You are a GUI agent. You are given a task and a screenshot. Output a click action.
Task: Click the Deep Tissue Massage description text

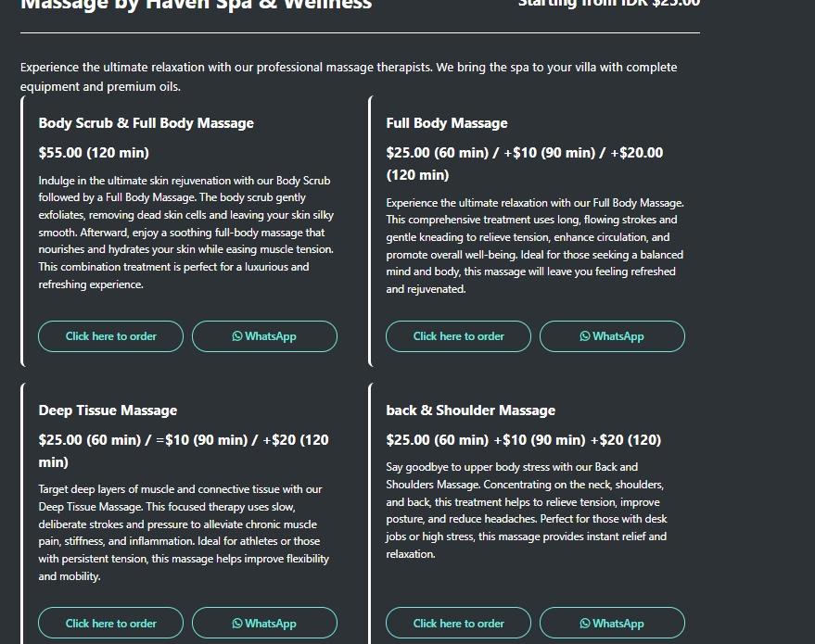click(184, 532)
